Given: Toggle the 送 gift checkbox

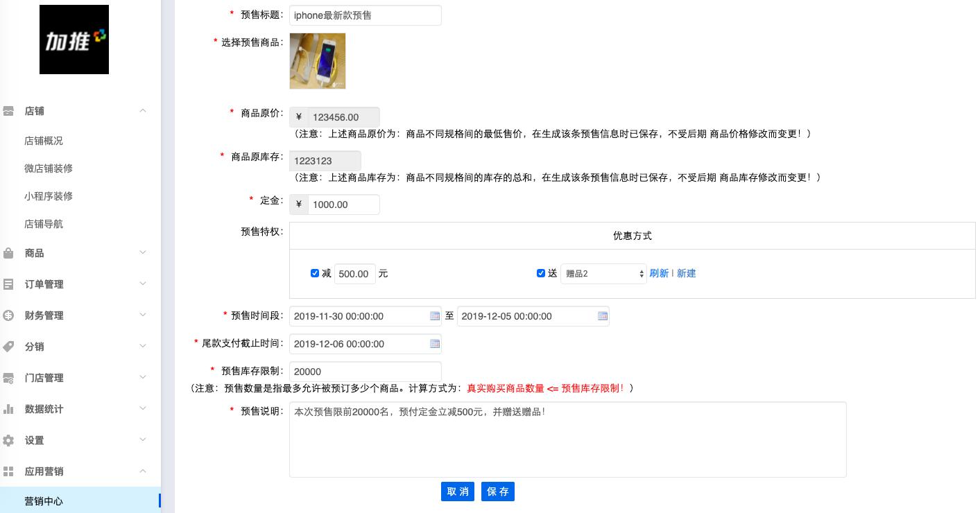Looking at the screenshot, I should point(541,273).
